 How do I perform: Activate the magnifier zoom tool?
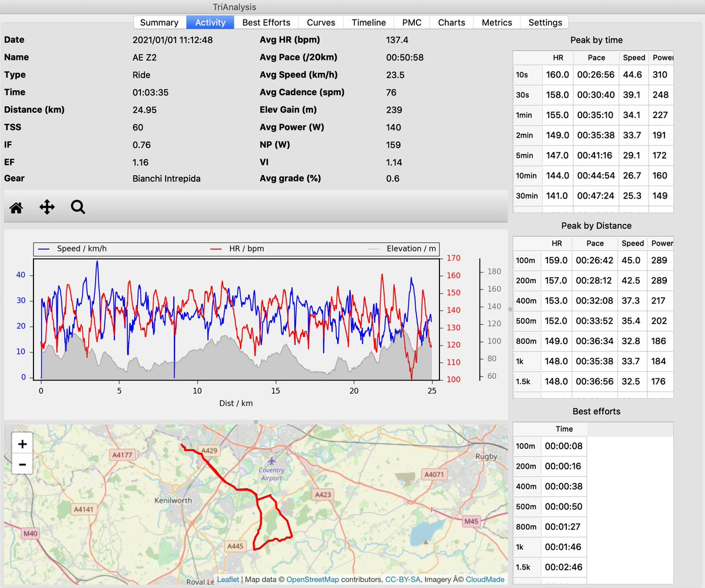[x=78, y=207]
